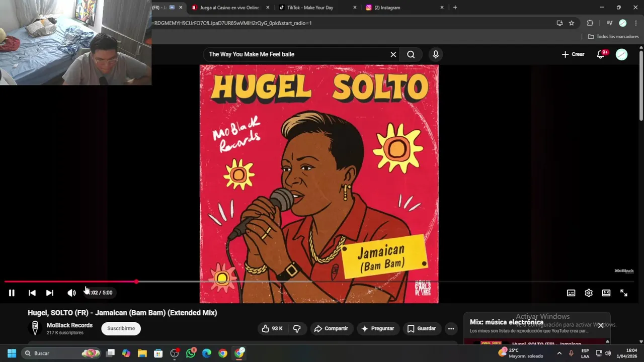Viewport: 644px width, 362px height.
Task: Open Microsoft Store from the taskbar
Action: tap(158, 353)
